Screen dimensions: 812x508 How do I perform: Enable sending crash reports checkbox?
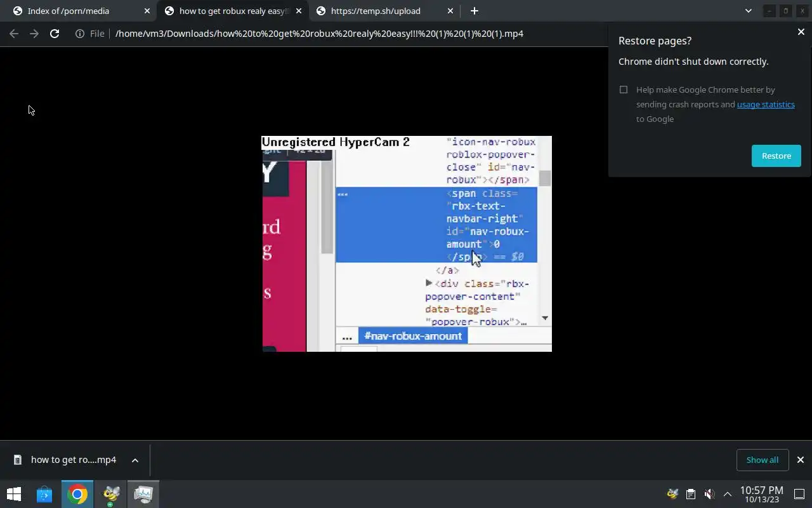click(x=624, y=90)
